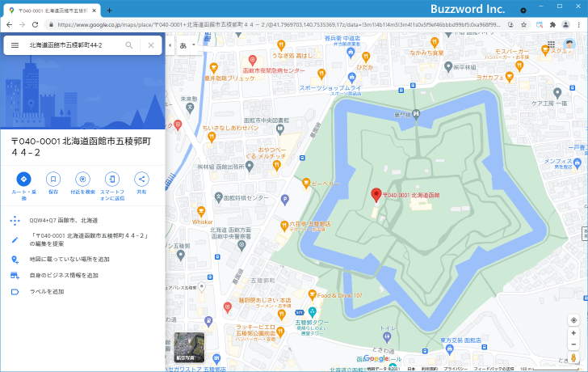Click the parking P marker

pyautogui.click(x=284, y=200)
